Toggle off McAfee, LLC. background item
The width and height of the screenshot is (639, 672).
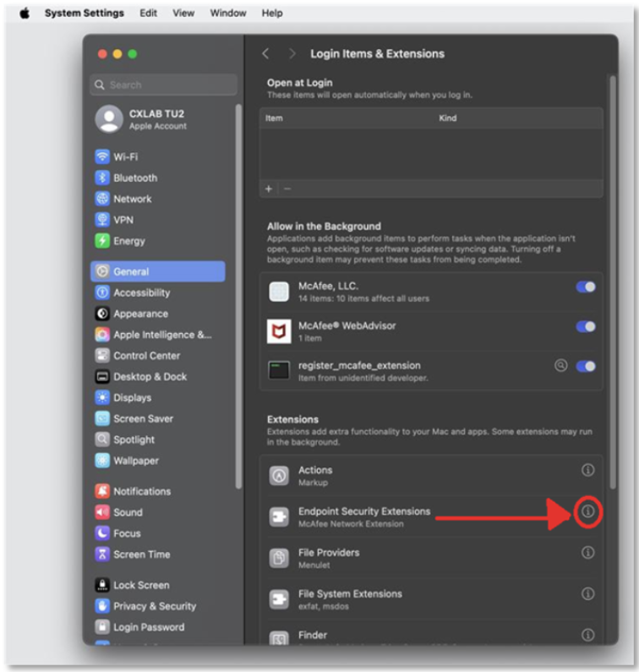[585, 287]
